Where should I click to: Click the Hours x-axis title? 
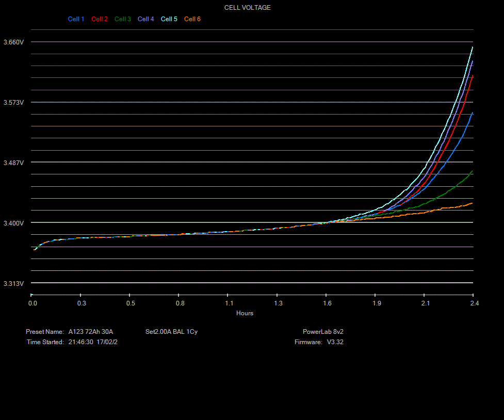[x=245, y=313]
